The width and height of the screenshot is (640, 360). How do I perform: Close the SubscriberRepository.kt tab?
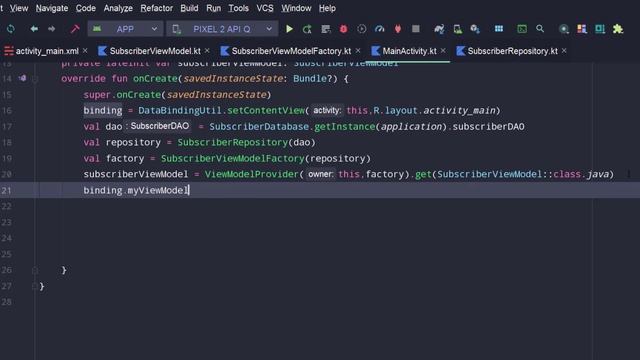(564, 51)
